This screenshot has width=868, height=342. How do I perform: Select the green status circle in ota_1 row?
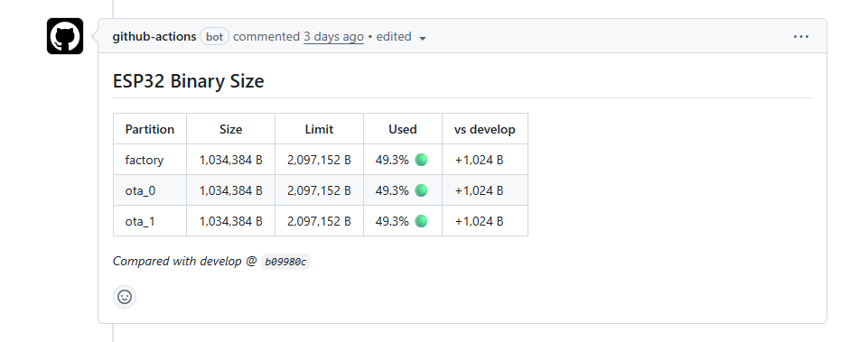click(x=421, y=221)
